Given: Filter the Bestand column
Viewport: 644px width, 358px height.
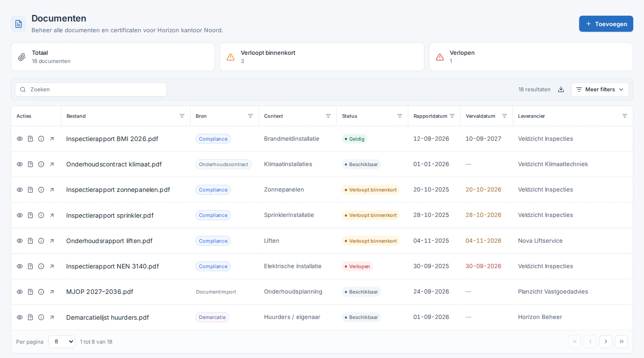Looking at the screenshot, I should pos(182,116).
